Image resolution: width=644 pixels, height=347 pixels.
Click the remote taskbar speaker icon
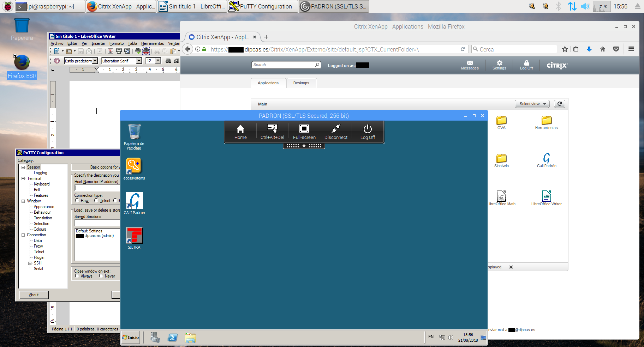click(451, 337)
